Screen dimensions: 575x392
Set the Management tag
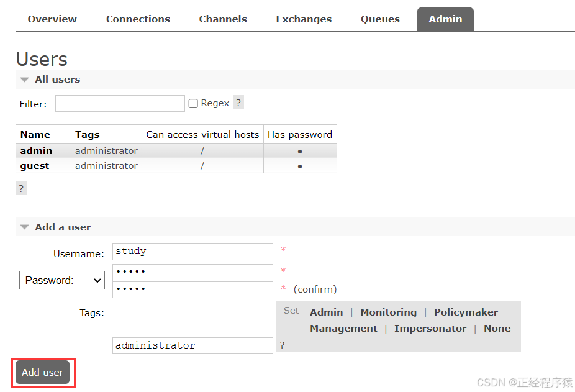click(x=343, y=329)
